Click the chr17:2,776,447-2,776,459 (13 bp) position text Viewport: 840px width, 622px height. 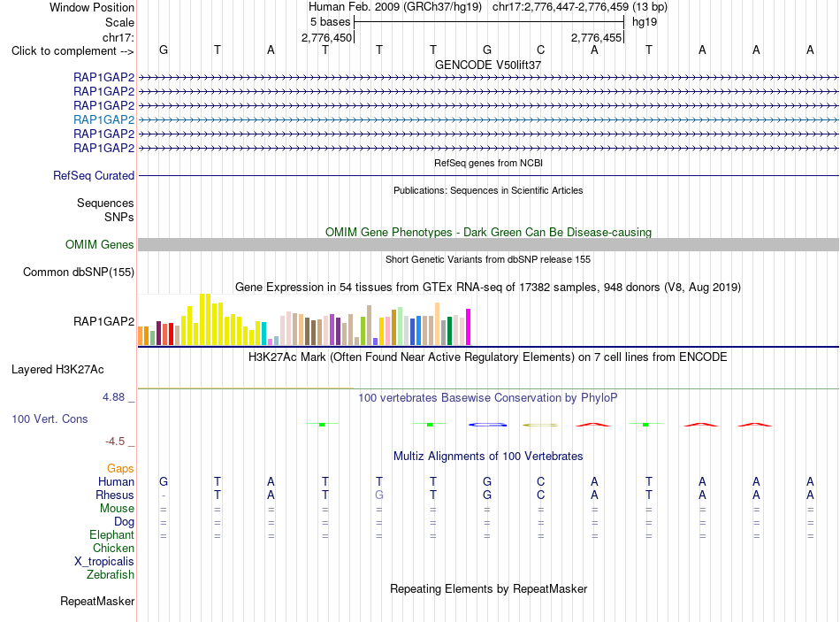point(580,7)
